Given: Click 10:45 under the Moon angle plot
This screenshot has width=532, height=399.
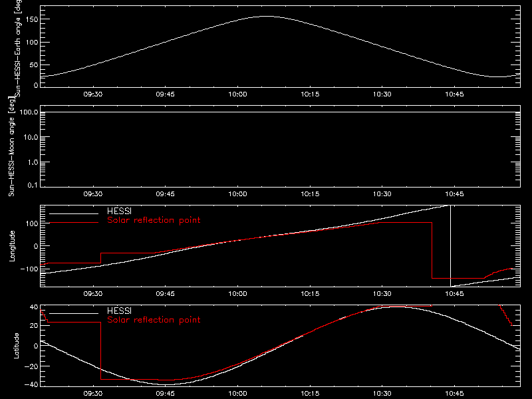Looking at the screenshot, I should [x=454, y=194].
